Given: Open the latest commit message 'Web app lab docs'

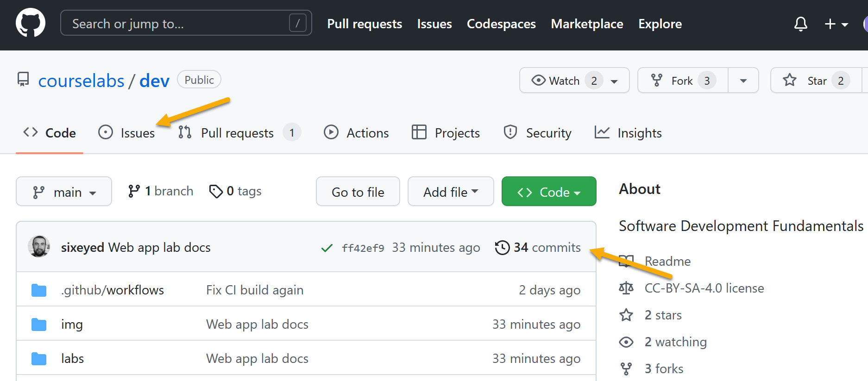Looking at the screenshot, I should [x=159, y=248].
